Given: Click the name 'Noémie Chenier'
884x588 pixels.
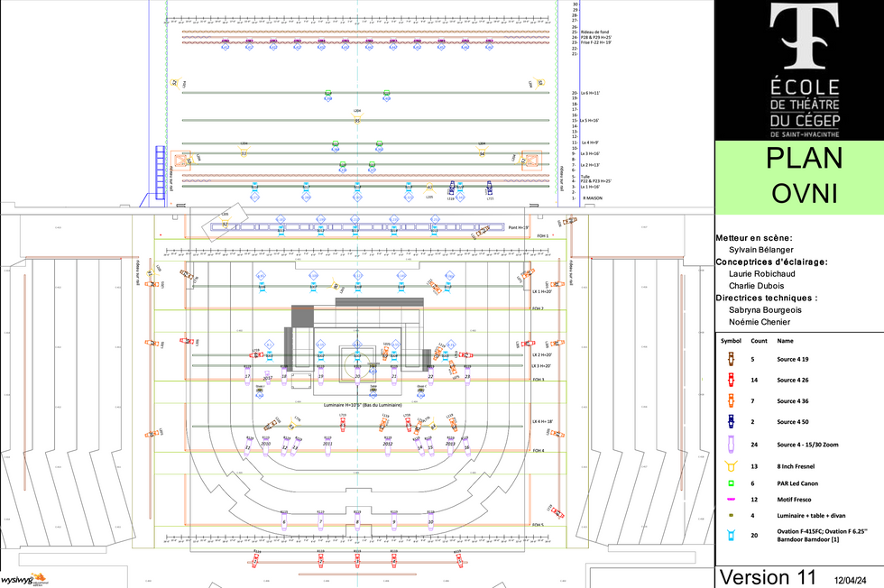Looking at the screenshot, I should coord(760,322).
